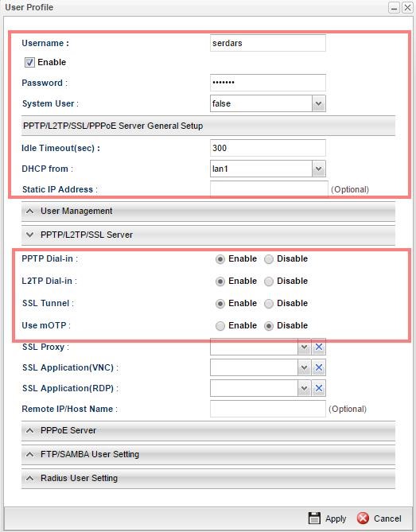This screenshot has width=416, height=532.
Task: Expand the User Management section
Action: (x=208, y=211)
